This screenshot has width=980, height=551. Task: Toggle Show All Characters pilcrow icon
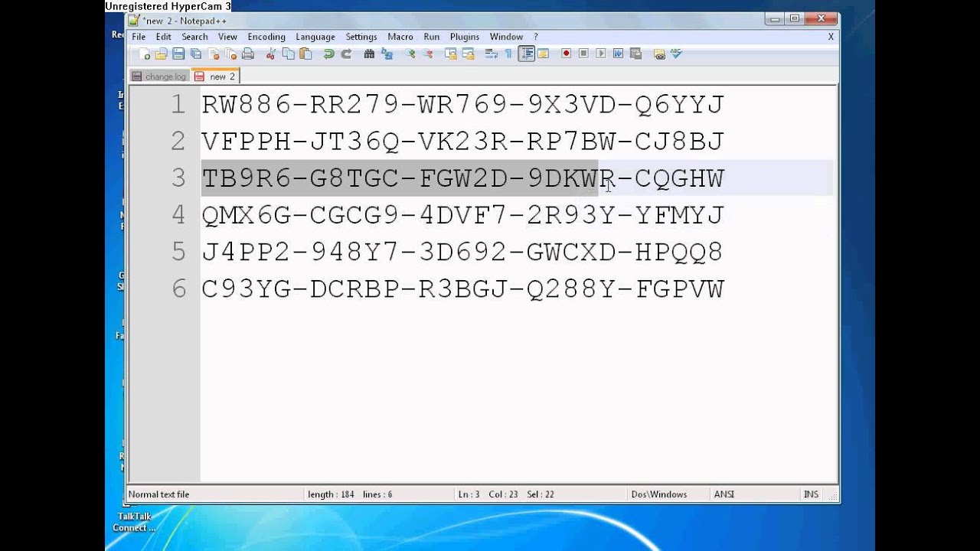508,54
